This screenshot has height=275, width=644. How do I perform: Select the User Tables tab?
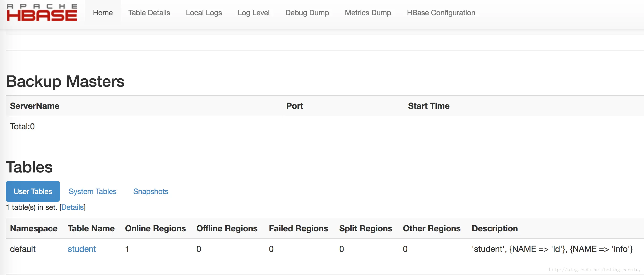click(x=33, y=191)
